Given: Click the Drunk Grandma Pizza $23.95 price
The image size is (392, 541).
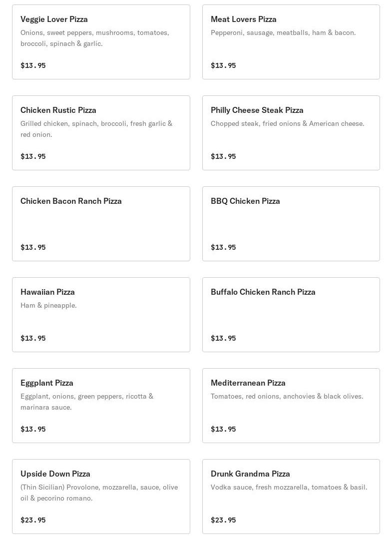Looking at the screenshot, I should (x=223, y=520).
